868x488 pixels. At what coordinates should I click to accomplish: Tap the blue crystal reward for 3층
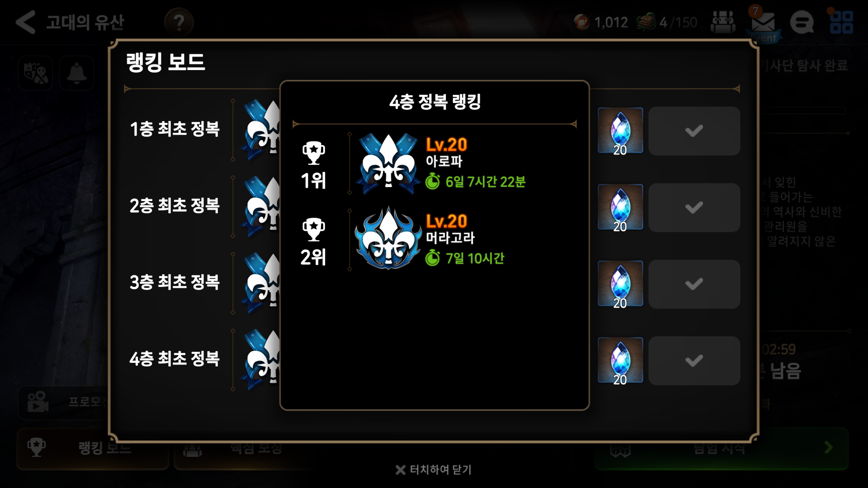(x=620, y=284)
